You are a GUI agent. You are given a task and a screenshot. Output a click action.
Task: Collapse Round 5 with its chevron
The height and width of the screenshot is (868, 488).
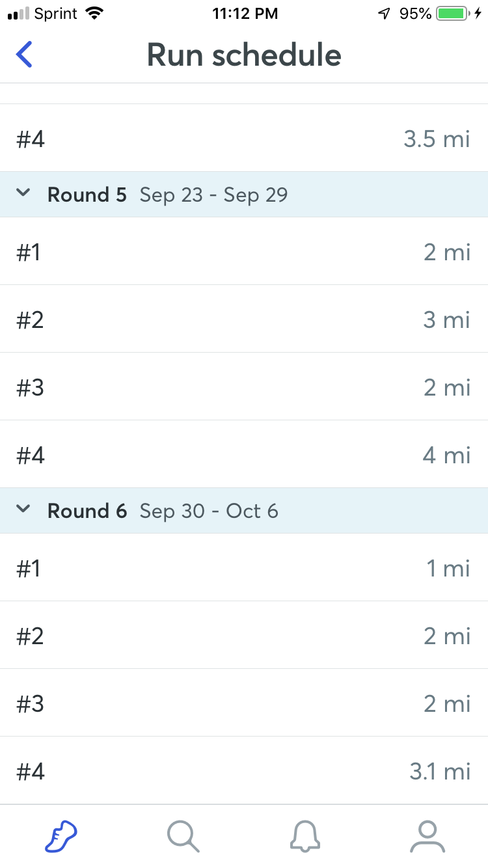[23, 193]
